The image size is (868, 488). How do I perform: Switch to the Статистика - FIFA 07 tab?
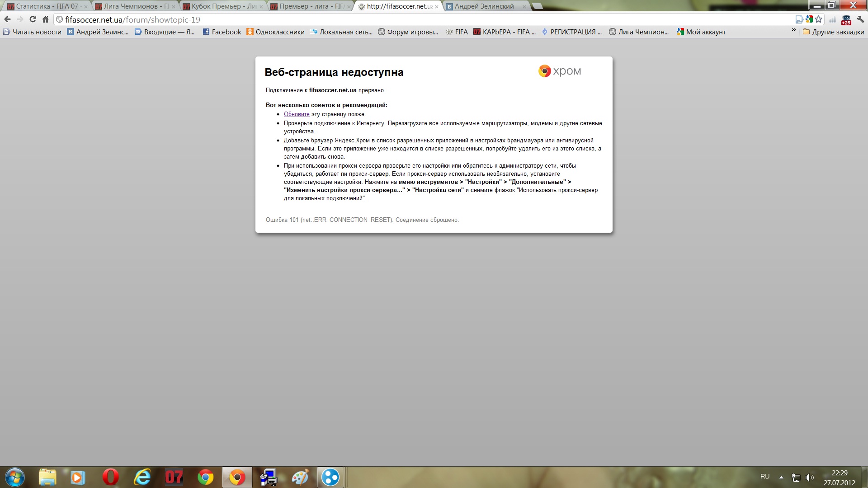45,6
